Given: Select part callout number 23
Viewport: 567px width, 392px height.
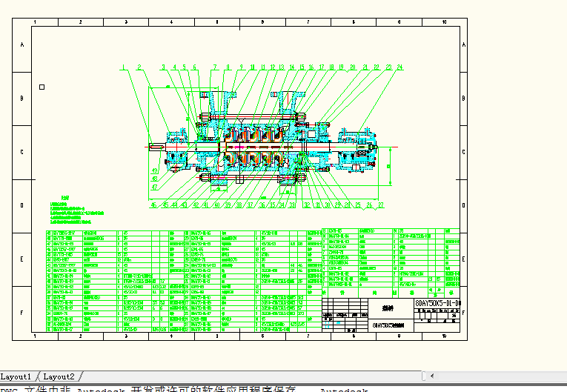Looking at the screenshot, I should tap(388, 67).
